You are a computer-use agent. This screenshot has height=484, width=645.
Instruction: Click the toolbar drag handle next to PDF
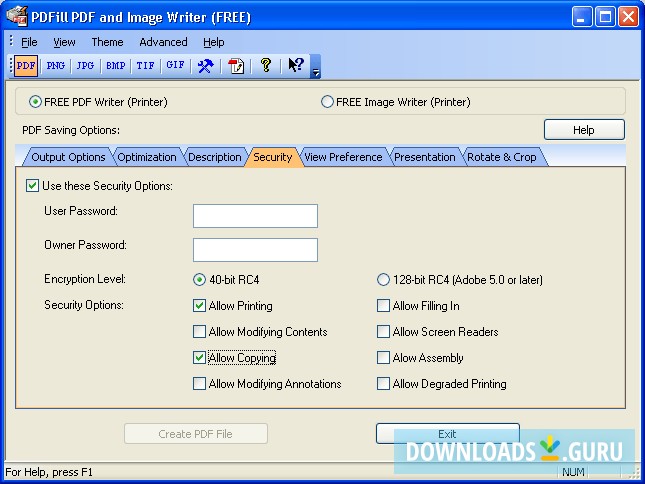click(11, 66)
